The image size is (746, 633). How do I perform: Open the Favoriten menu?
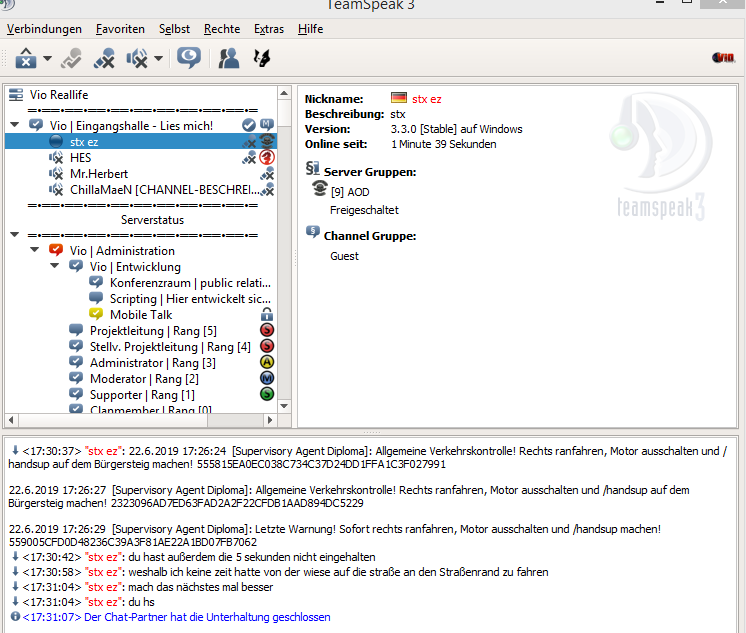[x=120, y=29]
